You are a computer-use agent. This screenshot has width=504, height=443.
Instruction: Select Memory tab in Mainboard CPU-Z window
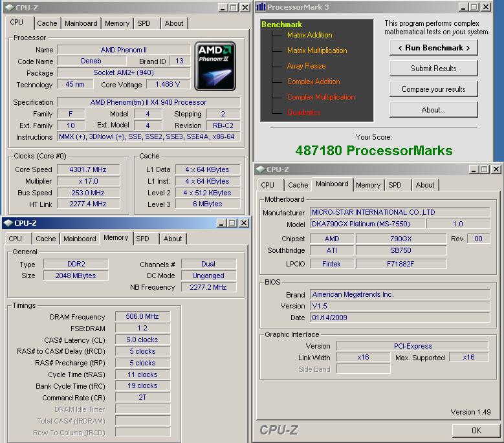click(x=368, y=185)
